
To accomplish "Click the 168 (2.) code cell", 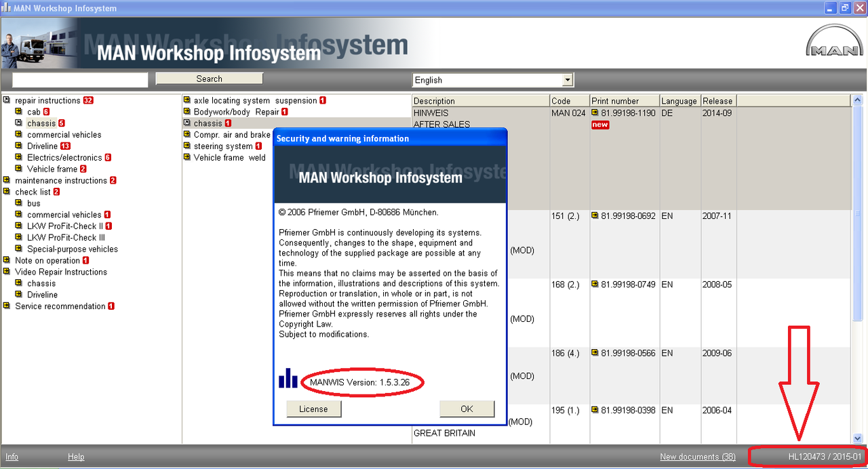I will (x=566, y=285).
